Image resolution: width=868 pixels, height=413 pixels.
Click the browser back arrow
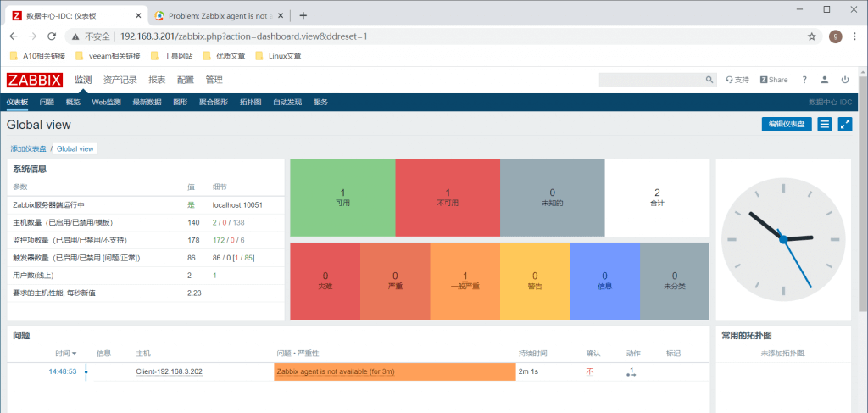(14, 36)
